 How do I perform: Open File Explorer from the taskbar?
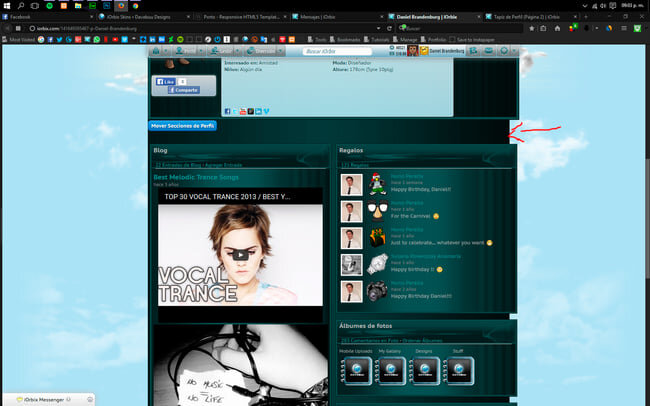pos(78,6)
